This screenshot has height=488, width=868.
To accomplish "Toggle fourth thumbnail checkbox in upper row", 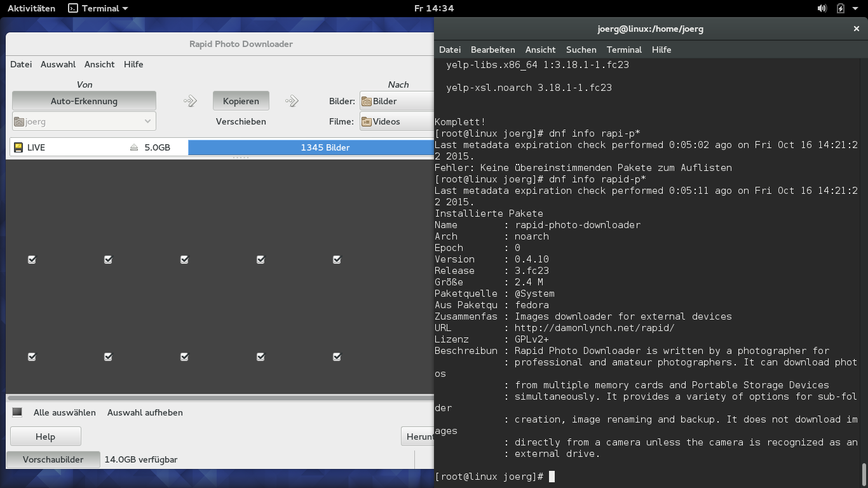I will pos(261,259).
